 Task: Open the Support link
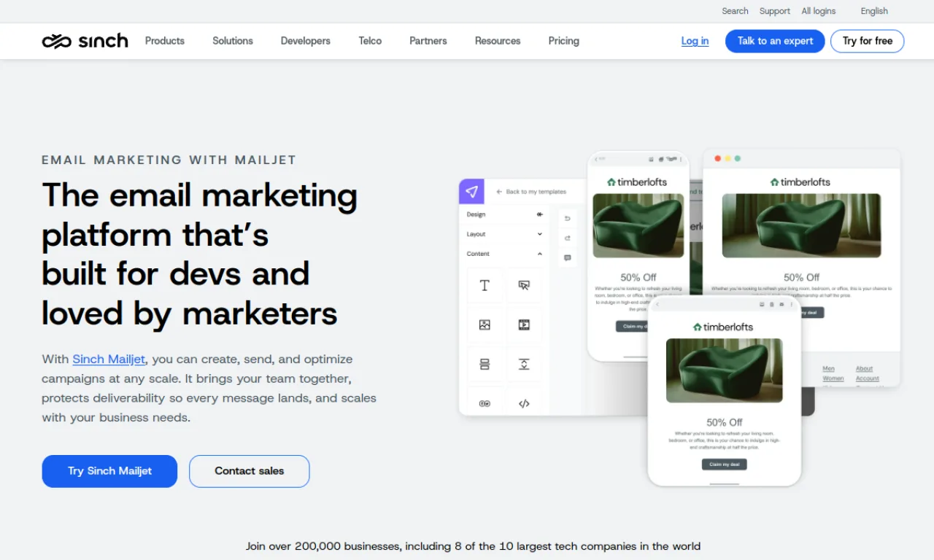(775, 11)
